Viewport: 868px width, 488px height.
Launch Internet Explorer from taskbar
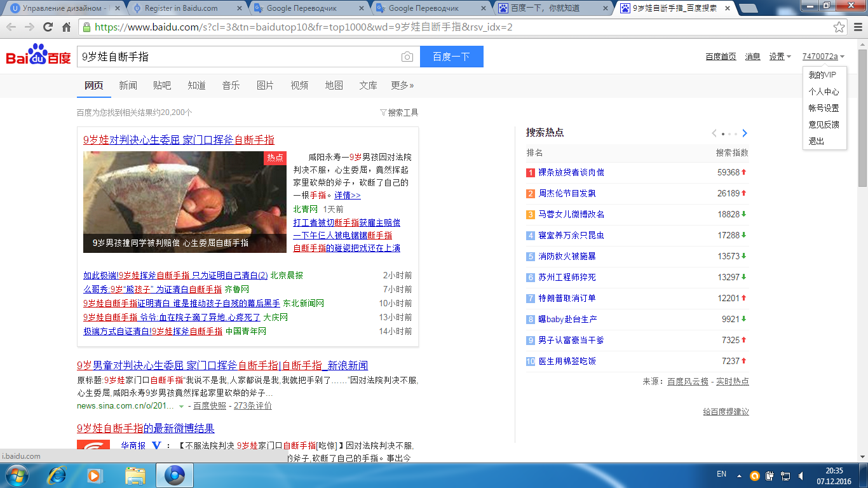(x=57, y=475)
